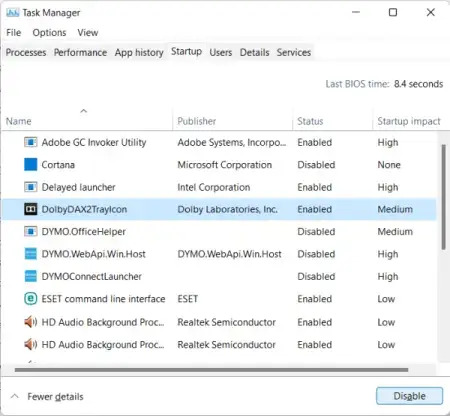Click Medium impact in the DolbyDAX2TrayIcon row

[395, 209]
